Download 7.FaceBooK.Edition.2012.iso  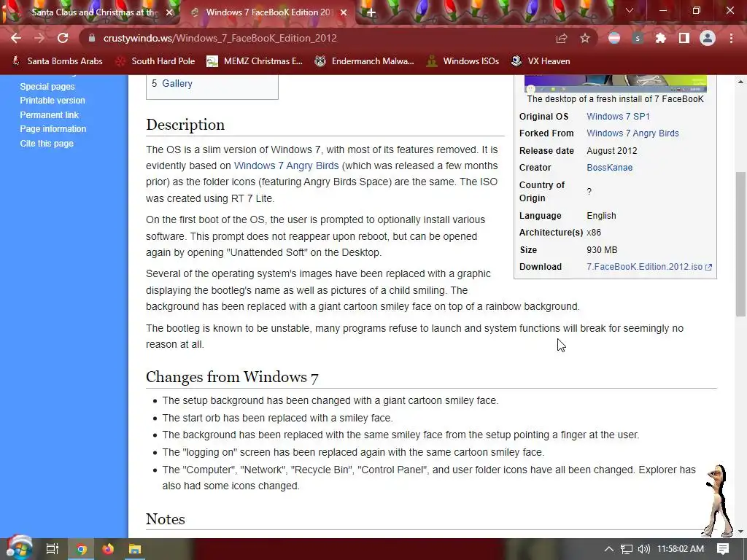649,267
